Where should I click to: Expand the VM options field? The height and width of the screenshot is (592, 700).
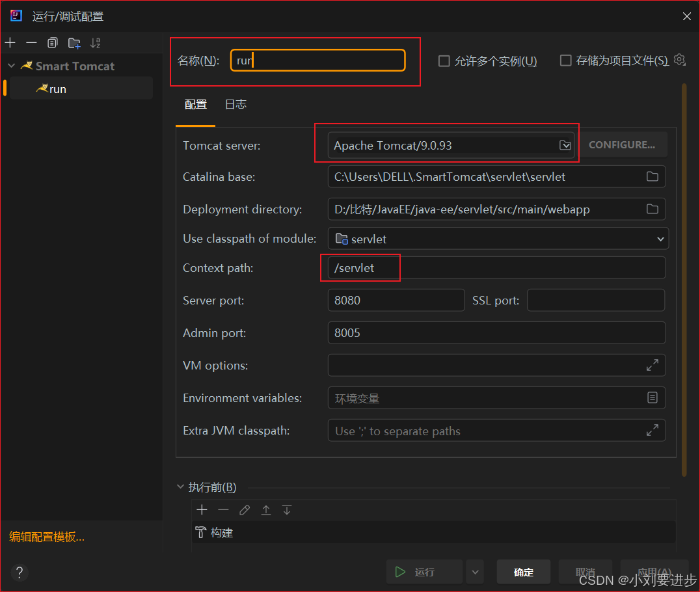tap(653, 365)
